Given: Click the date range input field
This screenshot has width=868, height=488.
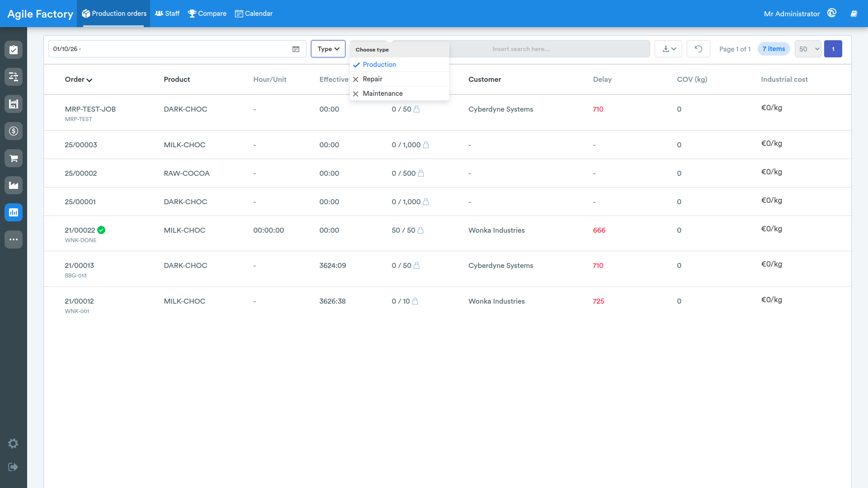Looking at the screenshot, I should click(177, 49).
